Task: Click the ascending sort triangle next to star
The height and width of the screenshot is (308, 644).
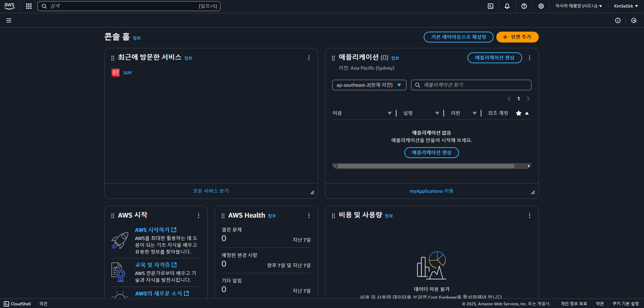Action: [527, 113]
